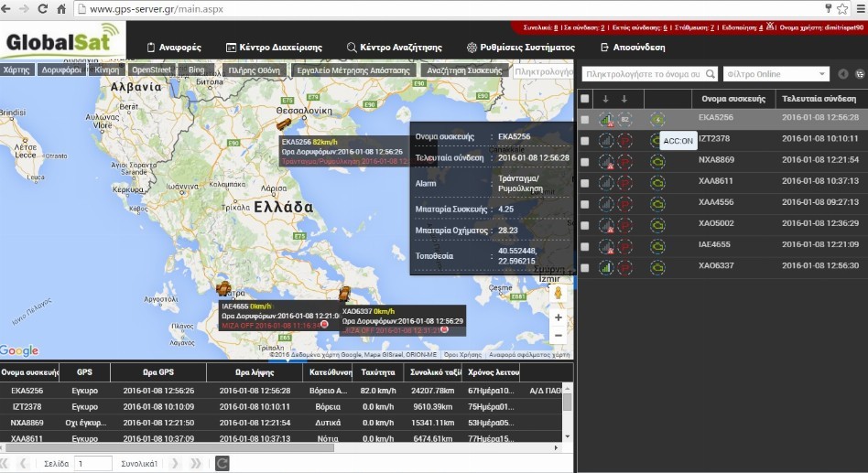Click Αποσύνδεση to log out
This screenshot has height=473, width=868.
633,48
